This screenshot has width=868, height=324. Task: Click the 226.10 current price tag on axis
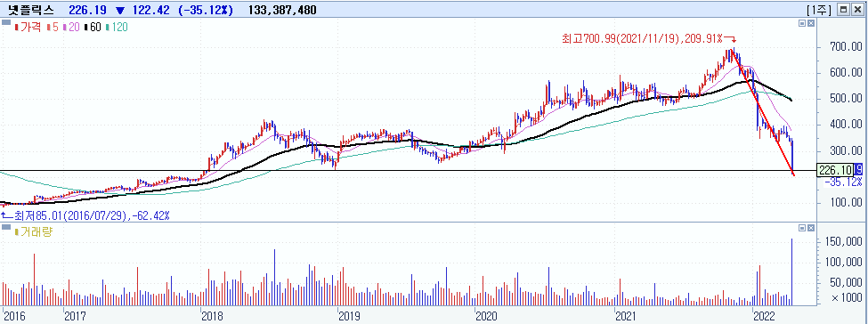[835, 171]
